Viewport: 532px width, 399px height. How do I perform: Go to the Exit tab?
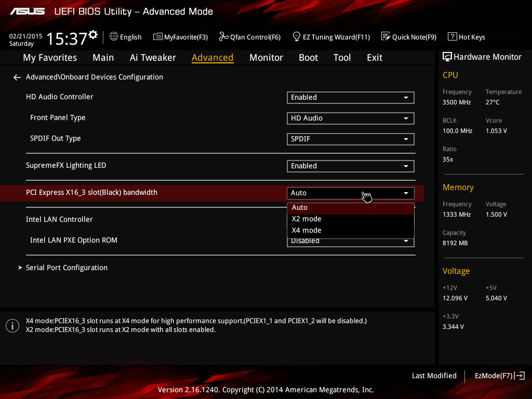[x=375, y=58]
